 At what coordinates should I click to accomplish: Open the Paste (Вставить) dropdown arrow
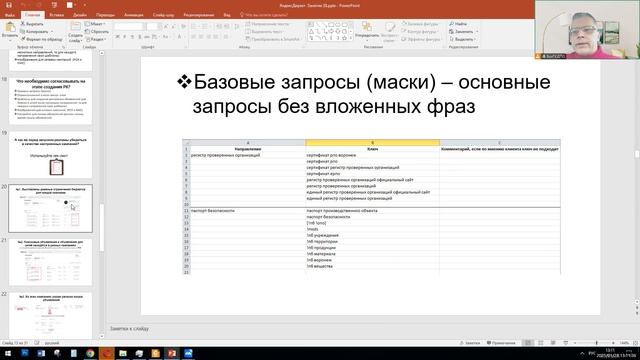click(x=10, y=40)
